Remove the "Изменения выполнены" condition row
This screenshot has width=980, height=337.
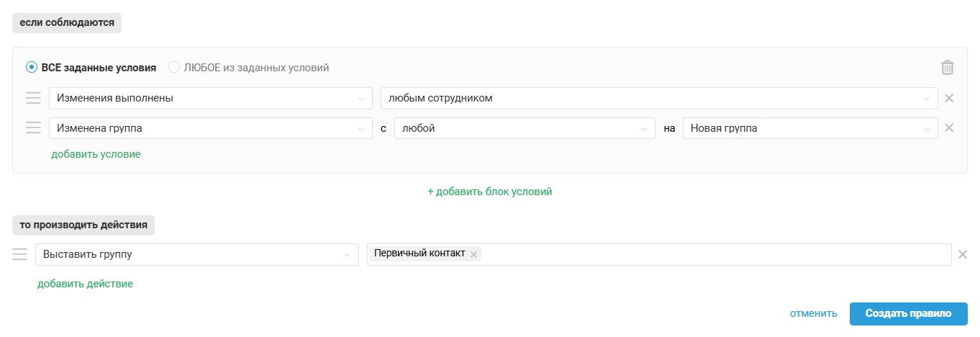(949, 99)
